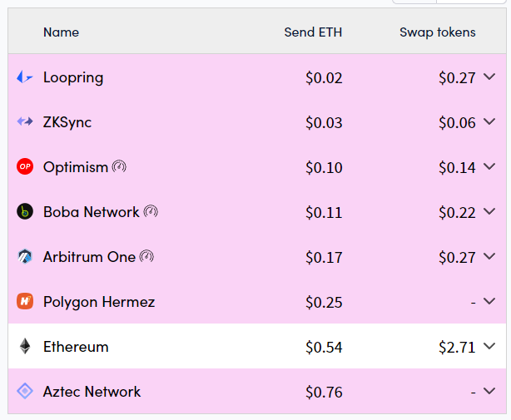Click the ZKSync arrows icon
This screenshot has height=420, width=511.
(x=25, y=122)
